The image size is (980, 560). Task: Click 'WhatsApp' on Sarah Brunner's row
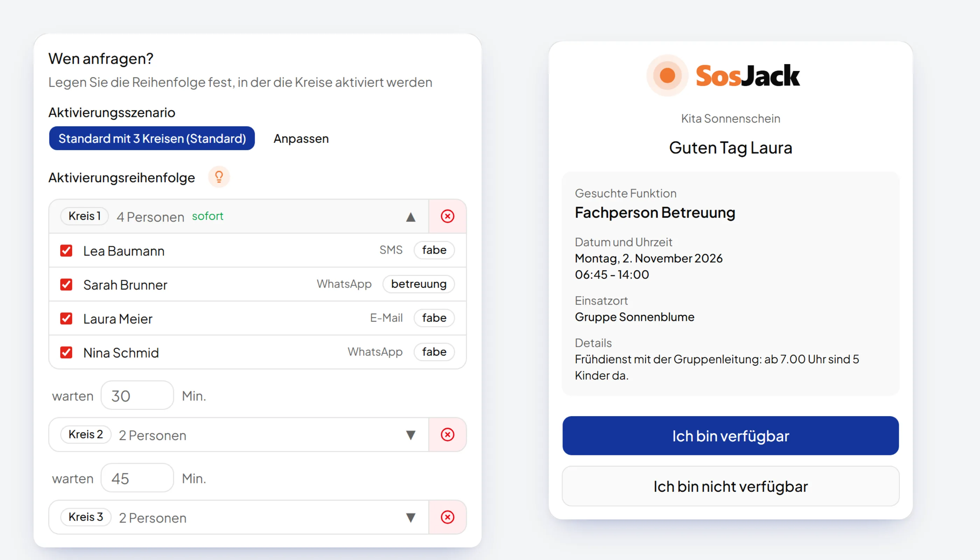click(344, 284)
